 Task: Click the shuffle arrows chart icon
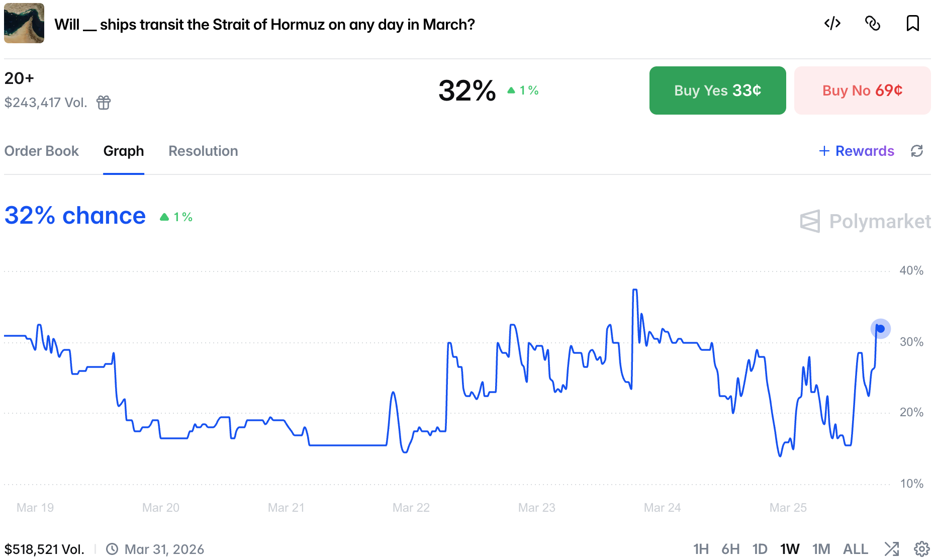click(x=892, y=549)
